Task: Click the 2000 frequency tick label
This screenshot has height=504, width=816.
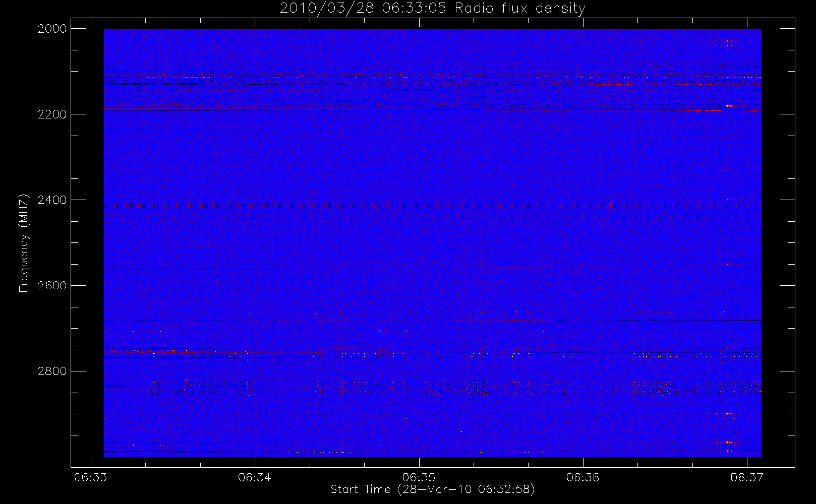Action: pos(52,29)
